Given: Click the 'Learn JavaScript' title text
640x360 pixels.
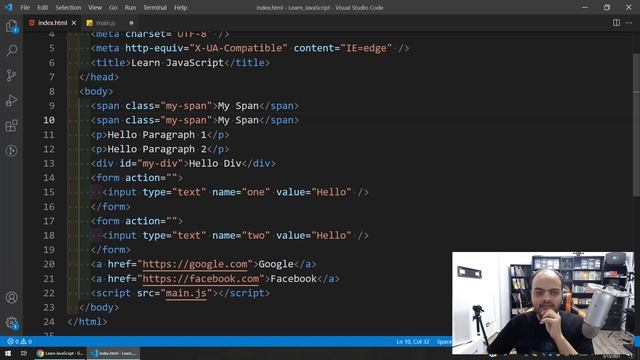Looking at the screenshot, I should 177,62.
